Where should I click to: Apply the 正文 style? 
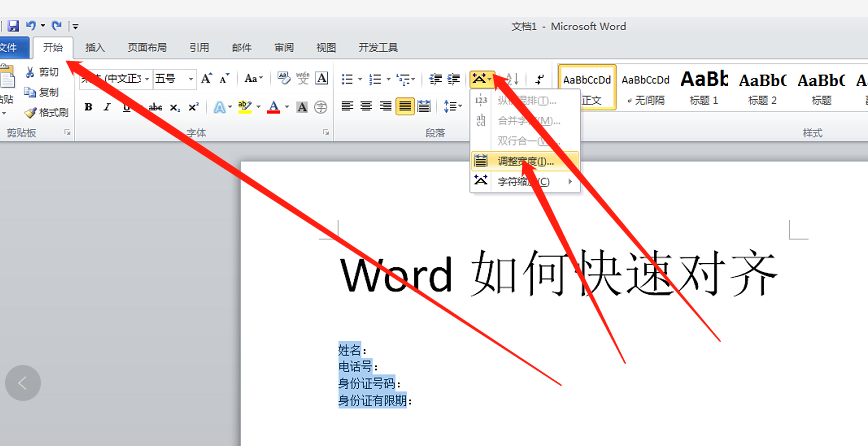(587, 87)
